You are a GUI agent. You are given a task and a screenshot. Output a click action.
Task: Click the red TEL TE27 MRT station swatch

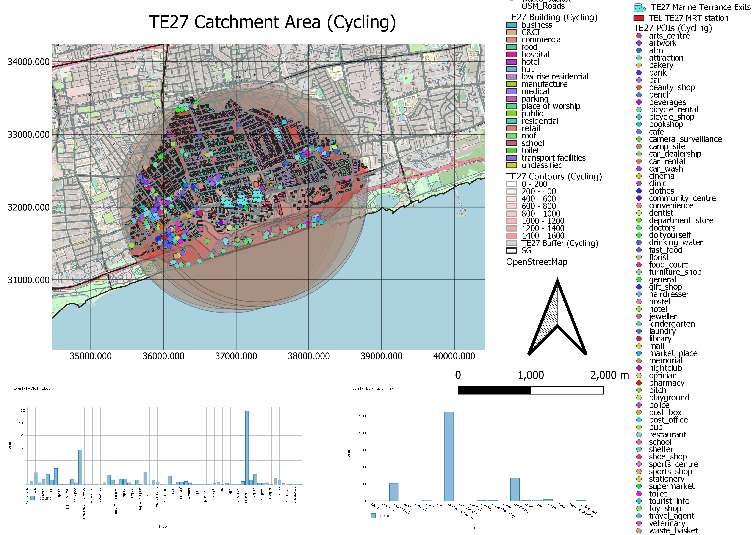pos(639,18)
